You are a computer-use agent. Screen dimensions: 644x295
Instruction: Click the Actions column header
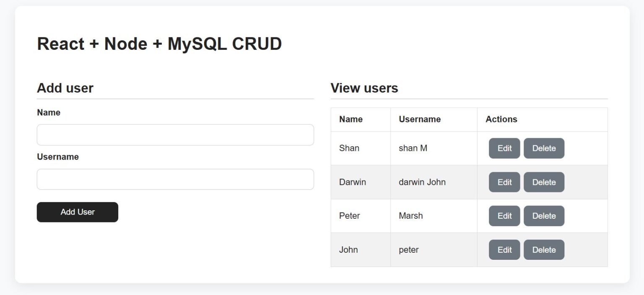[501, 119]
